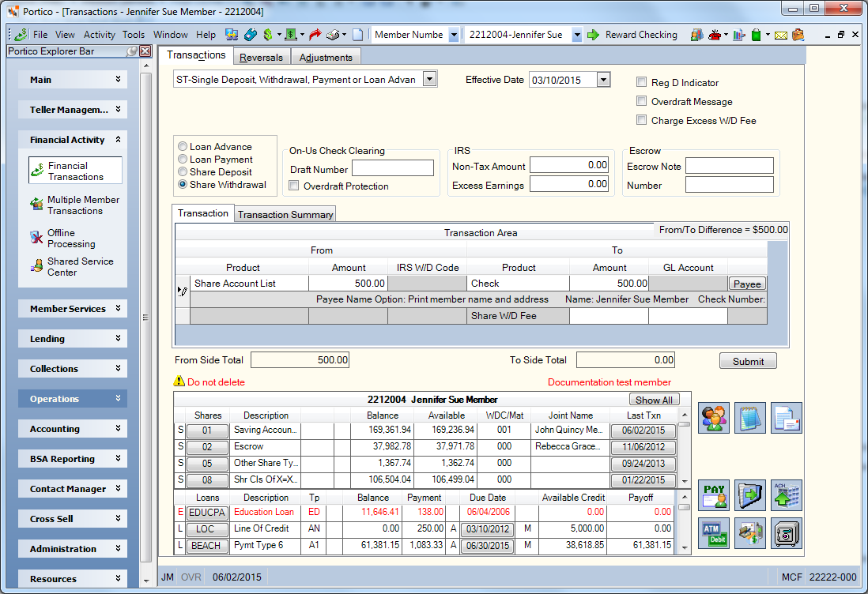Switch to the Reversals tab

click(x=261, y=57)
